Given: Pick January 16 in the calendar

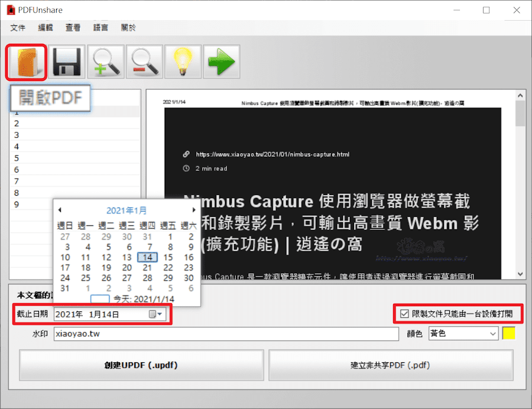Looking at the screenshot, I should 189,258.
